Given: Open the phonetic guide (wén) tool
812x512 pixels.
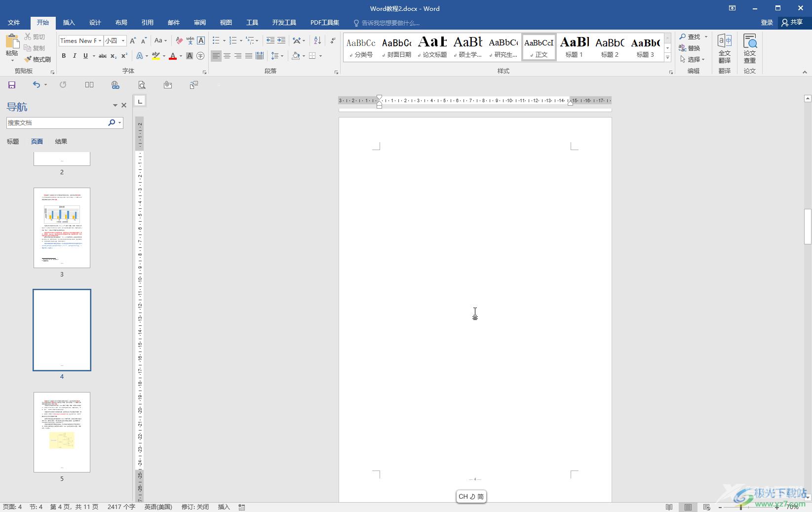Looking at the screenshot, I should [x=190, y=40].
